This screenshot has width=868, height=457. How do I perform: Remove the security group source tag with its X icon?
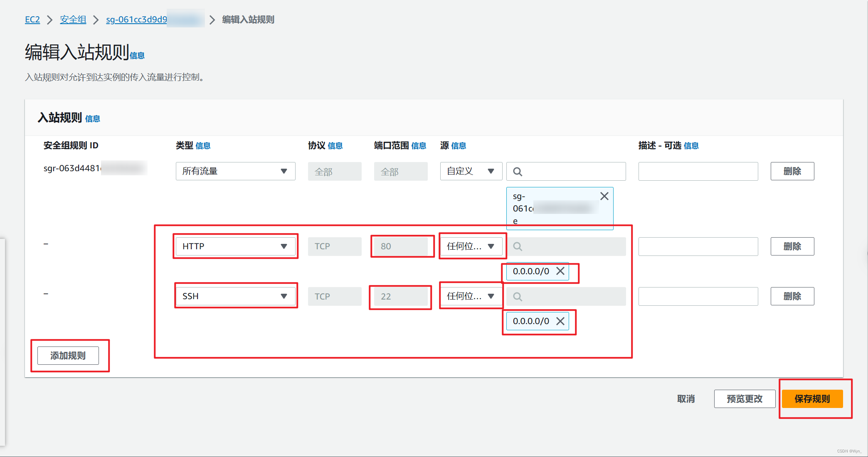coord(604,196)
